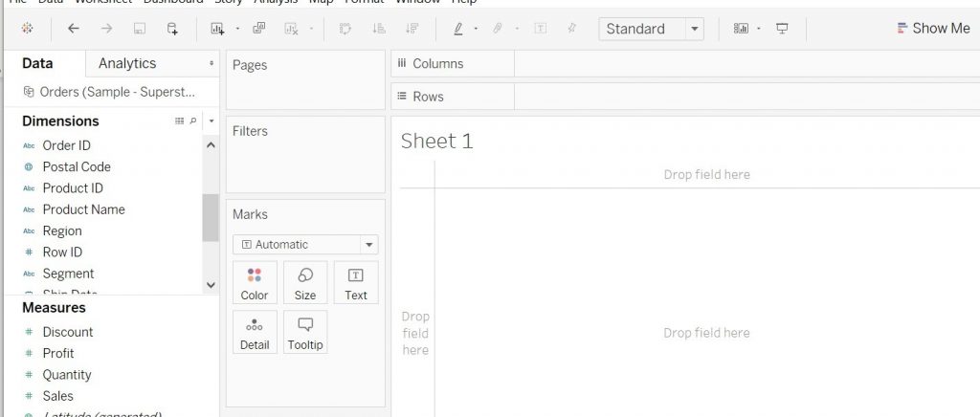Click the Tableau start page logo icon

[x=28, y=28]
